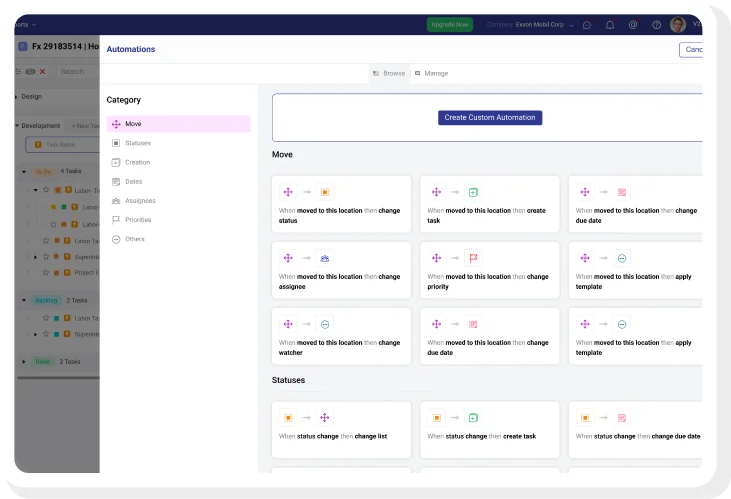Viewport: 731px width, 499px height.
Task: Select the Others category
Action: 179,239
